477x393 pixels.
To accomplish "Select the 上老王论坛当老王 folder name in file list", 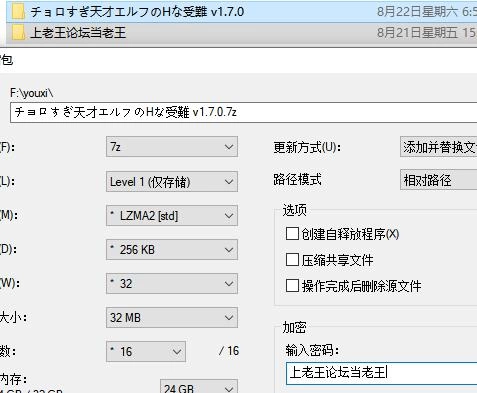I will (x=78, y=33).
